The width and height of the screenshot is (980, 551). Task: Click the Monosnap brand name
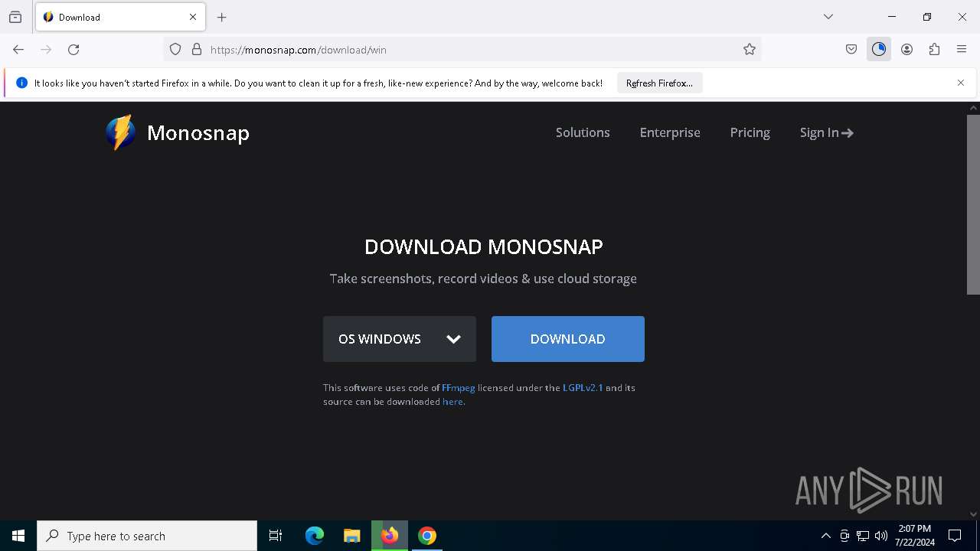(x=198, y=133)
